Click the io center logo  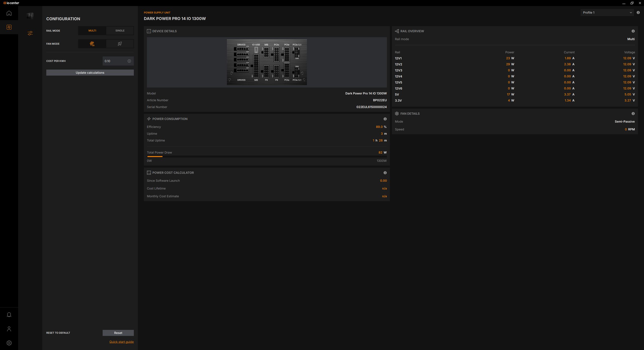tap(11, 3)
